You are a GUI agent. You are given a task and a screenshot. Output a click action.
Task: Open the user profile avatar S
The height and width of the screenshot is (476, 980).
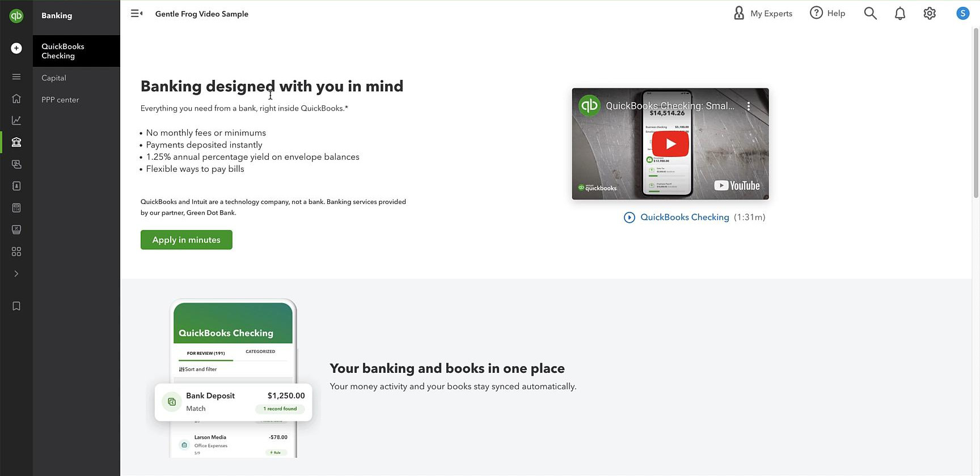(963, 14)
